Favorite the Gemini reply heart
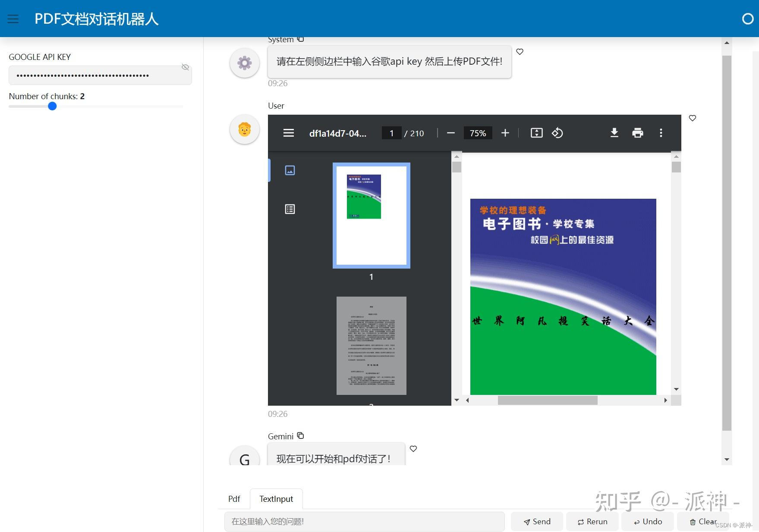Screen dimensions: 759x532 [413, 448]
